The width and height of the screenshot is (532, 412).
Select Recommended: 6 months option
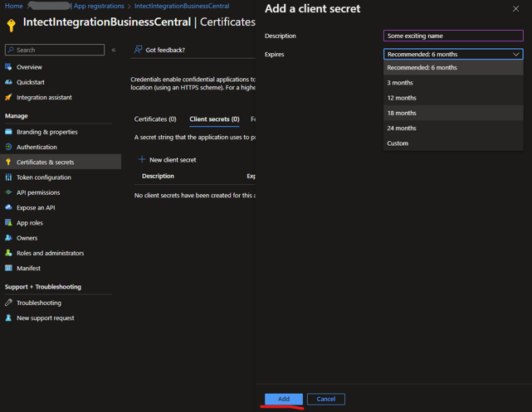[x=453, y=67]
